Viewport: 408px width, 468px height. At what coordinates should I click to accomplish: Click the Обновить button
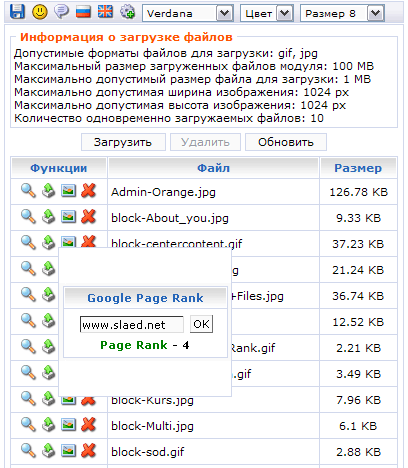pos(286,142)
